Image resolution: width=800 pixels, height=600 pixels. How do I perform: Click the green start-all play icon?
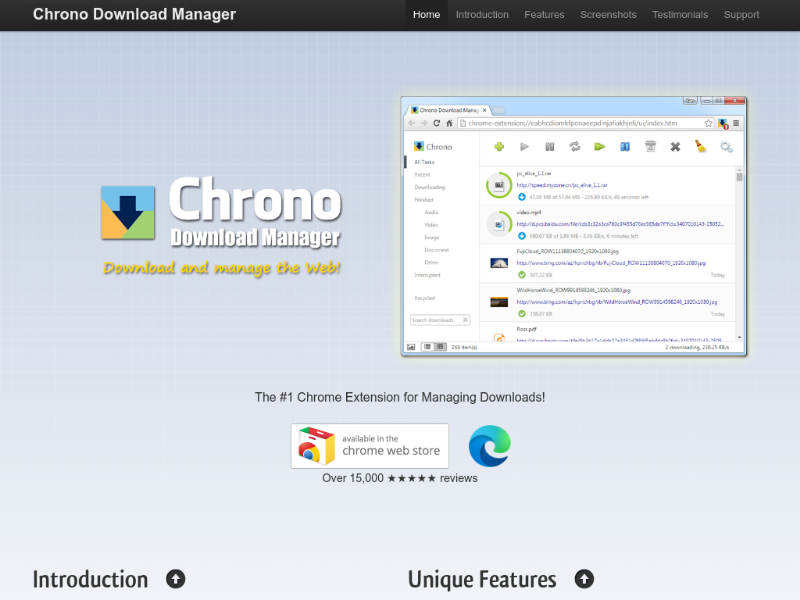[x=600, y=147]
